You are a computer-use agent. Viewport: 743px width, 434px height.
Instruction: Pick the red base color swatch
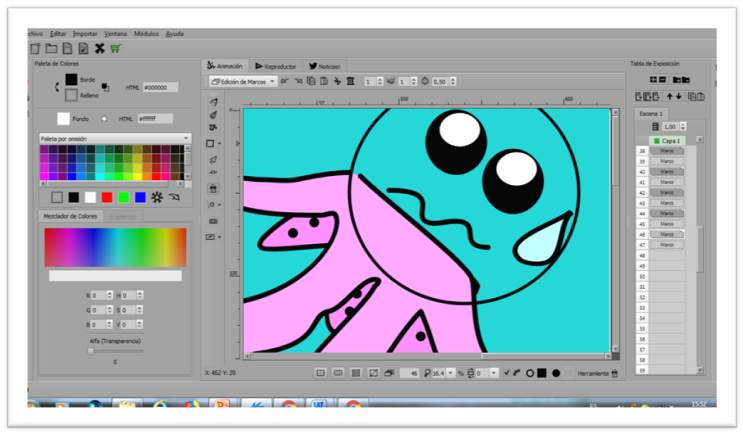[x=107, y=197]
